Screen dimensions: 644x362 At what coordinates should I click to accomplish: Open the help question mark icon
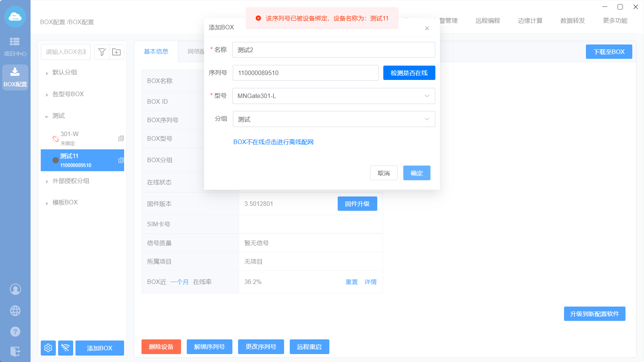tap(15, 332)
